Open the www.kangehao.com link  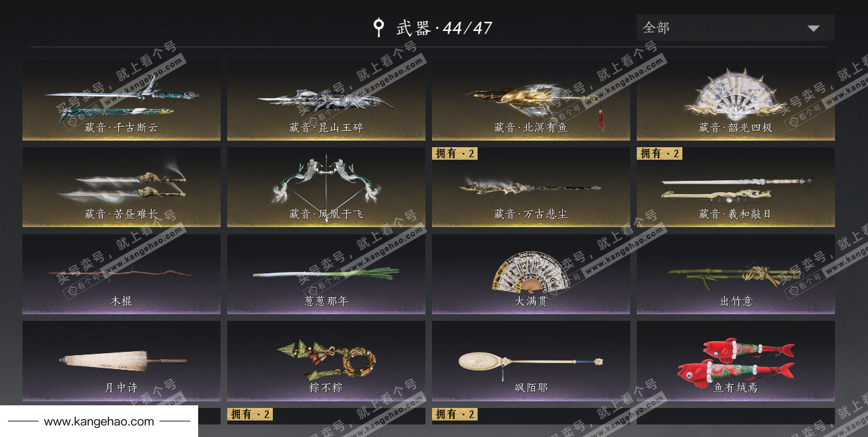pos(99,421)
